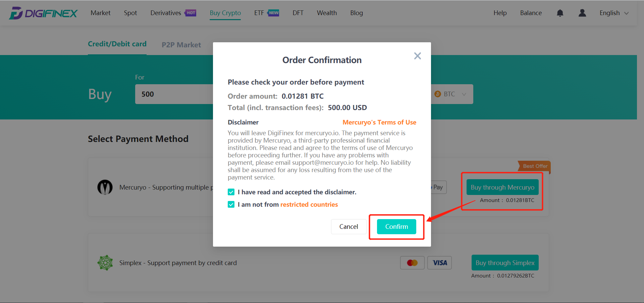The height and width of the screenshot is (303, 644).
Task: Open the Derivatives menu item
Action: click(166, 13)
